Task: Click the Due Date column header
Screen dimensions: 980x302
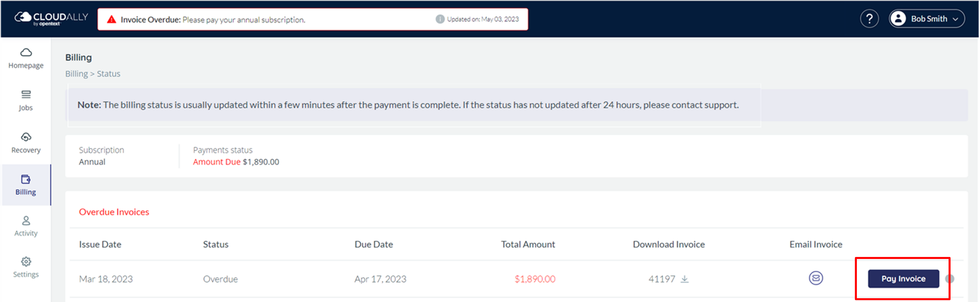Action: [x=374, y=244]
